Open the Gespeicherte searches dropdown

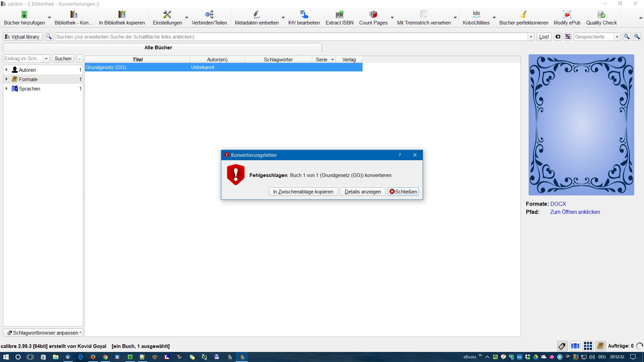(x=617, y=37)
